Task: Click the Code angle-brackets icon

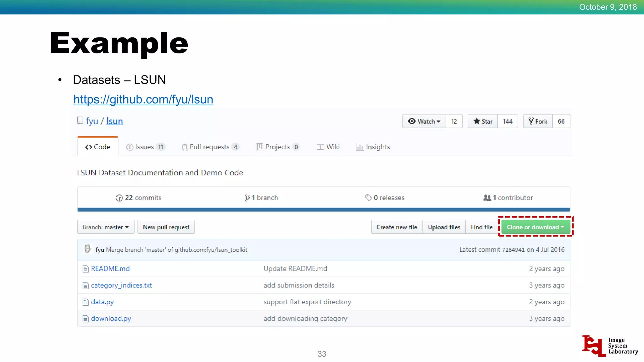Action: [x=88, y=147]
